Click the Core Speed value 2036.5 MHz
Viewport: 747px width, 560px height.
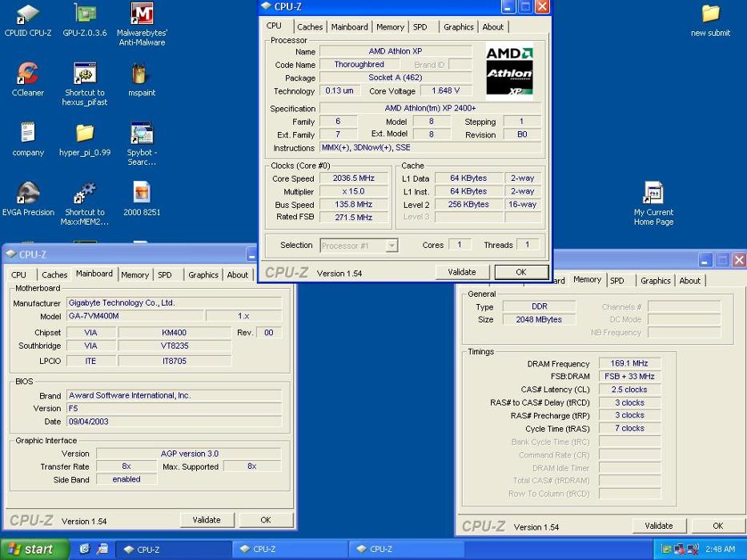[354, 178]
